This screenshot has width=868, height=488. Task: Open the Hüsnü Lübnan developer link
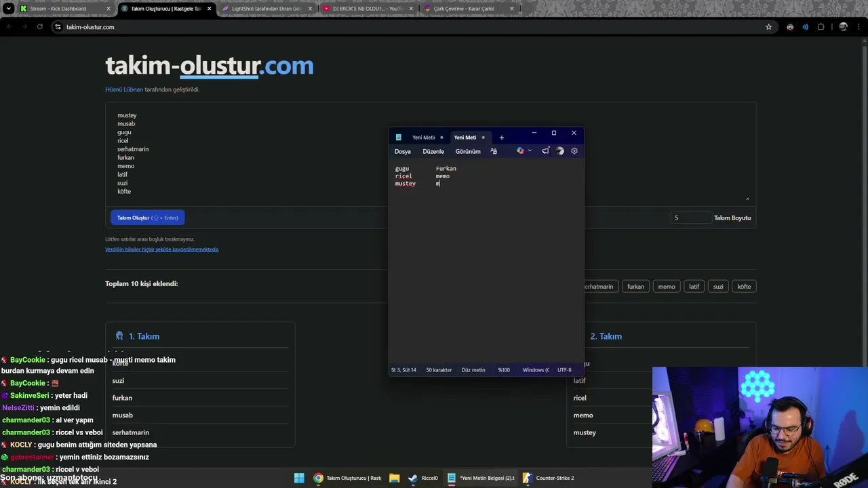[124, 89]
